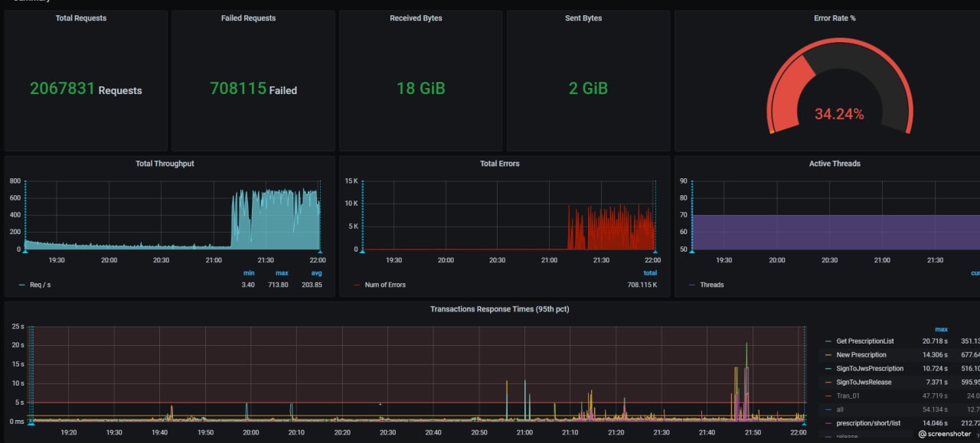The height and width of the screenshot is (443, 980).
Task: Open the Received Bytes panel title menu
Action: tap(416, 18)
